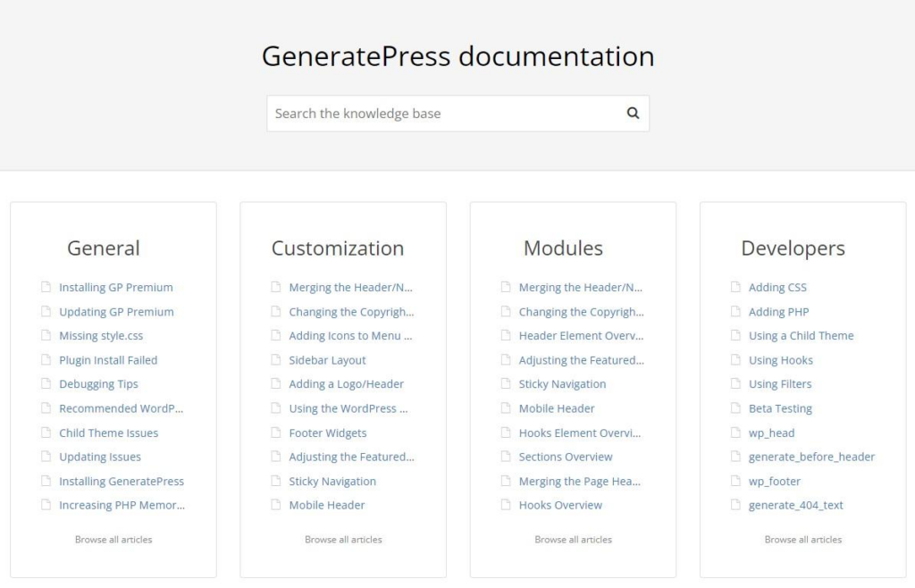Open Child Theme Issues article
This screenshot has height=588, width=915.
(x=108, y=433)
